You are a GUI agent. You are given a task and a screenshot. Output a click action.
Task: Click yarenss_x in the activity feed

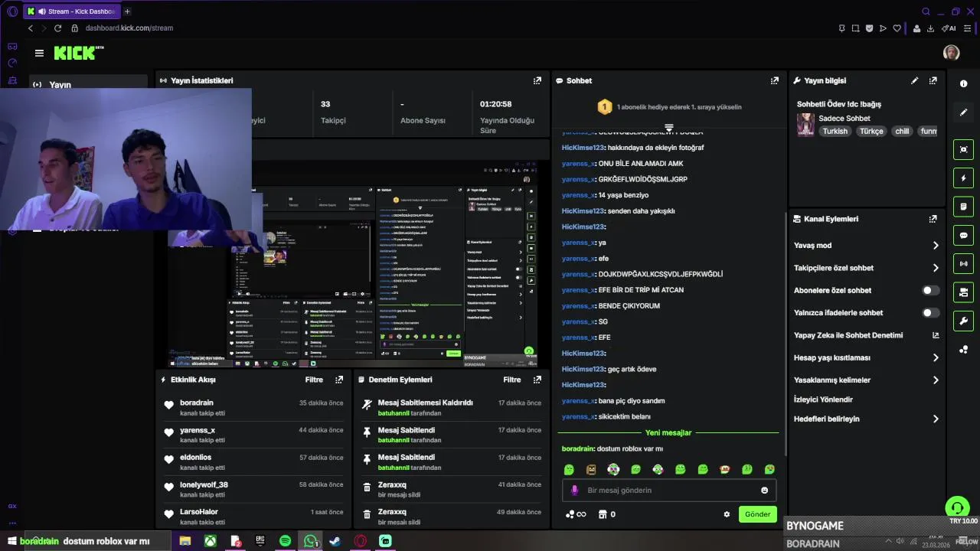pos(198,430)
